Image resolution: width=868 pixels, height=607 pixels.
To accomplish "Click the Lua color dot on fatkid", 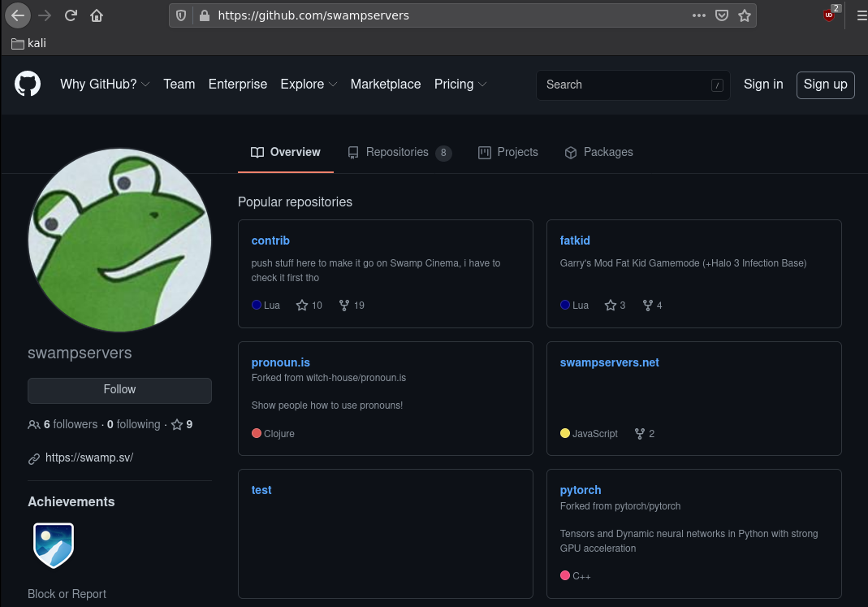I will click(564, 305).
